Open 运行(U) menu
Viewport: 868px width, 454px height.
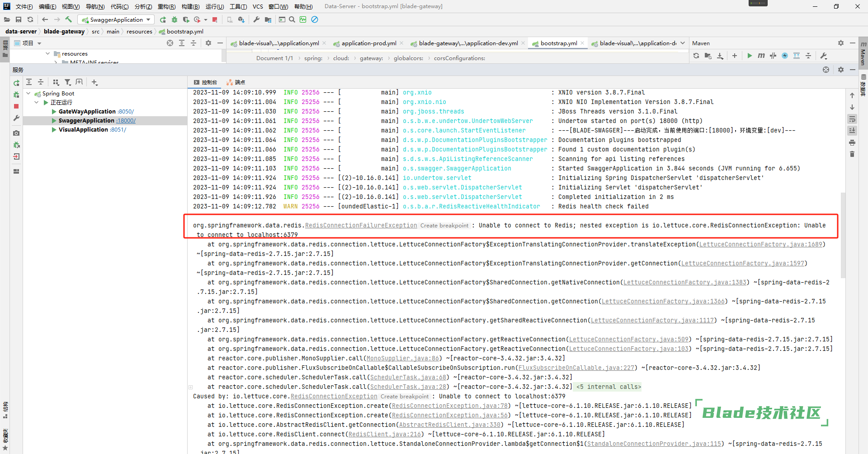point(214,6)
